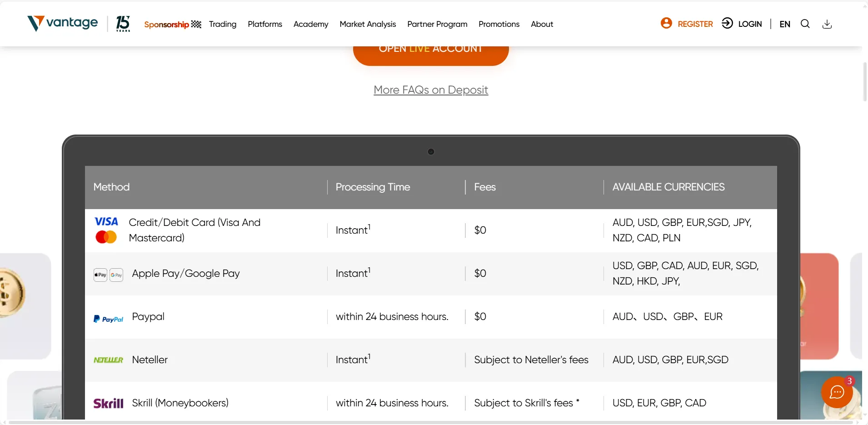Click Subject to Neteller's fees text
The height and width of the screenshot is (425, 868).
pyautogui.click(x=531, y=360)
